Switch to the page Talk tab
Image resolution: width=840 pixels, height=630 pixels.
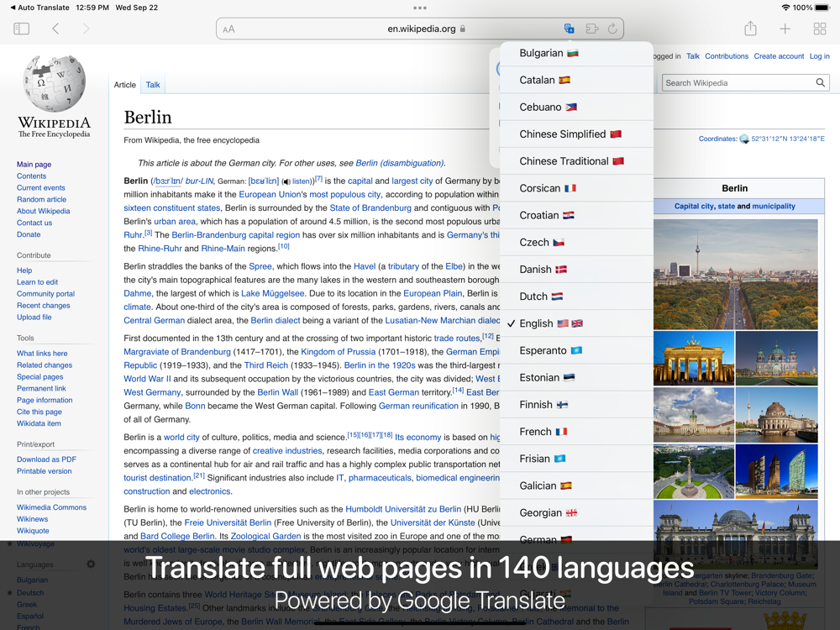pos(153,85)
